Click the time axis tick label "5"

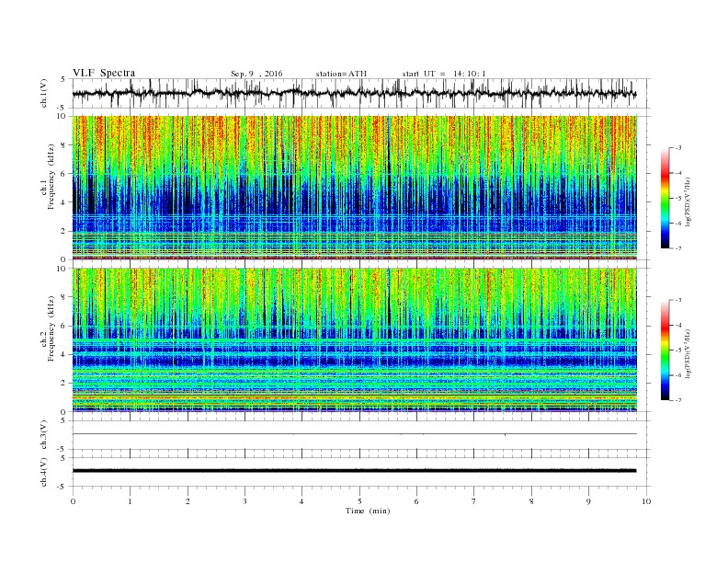(x=359, y=501)
